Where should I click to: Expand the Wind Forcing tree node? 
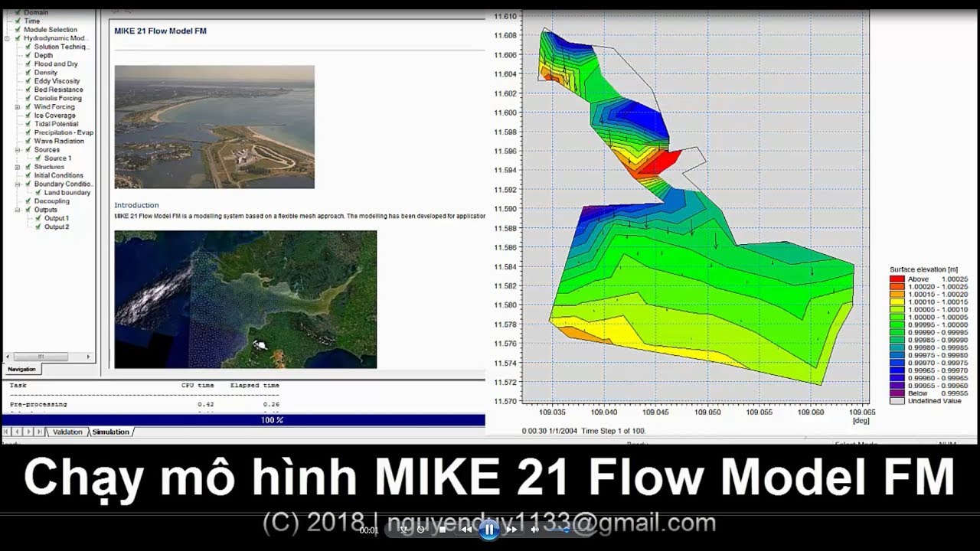point(17,107)
